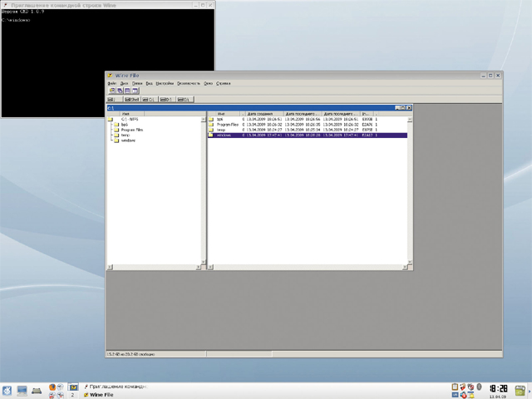Select windows folder in left tree

click(128, 140)
